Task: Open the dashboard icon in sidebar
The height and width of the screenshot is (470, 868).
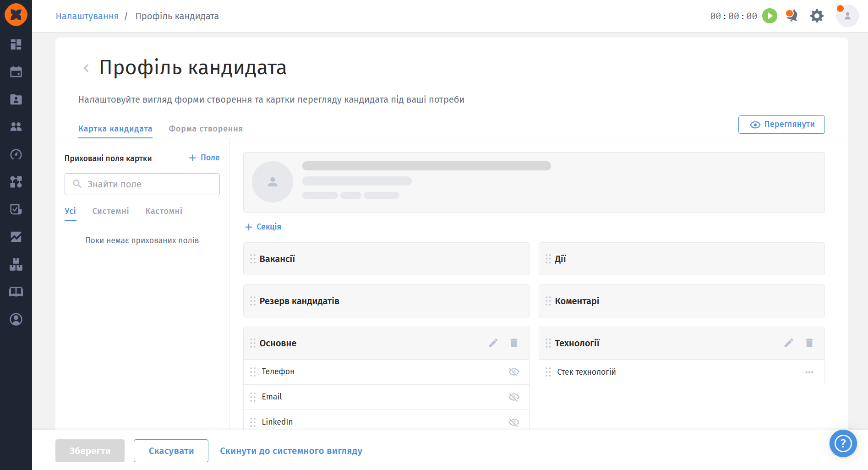Action: (x=16, y=44)
